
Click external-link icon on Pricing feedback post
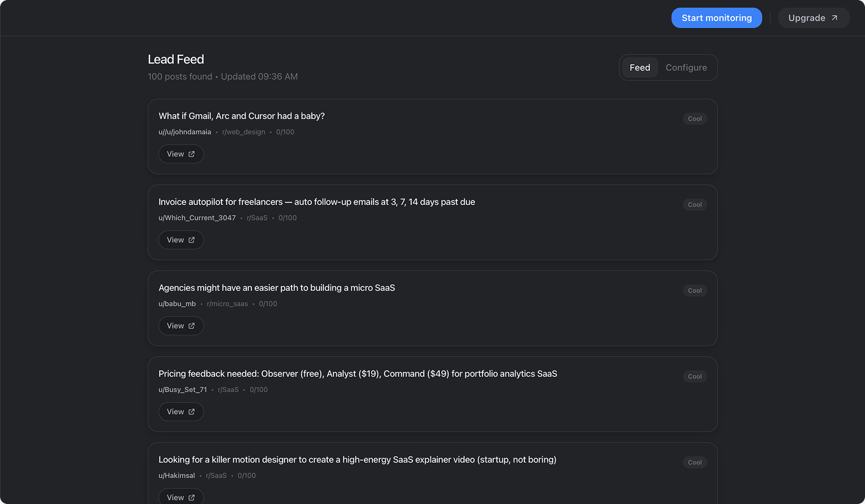click(192, 412)
